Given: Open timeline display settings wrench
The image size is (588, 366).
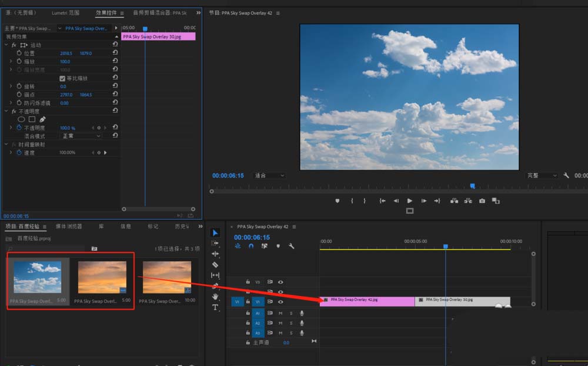Looking at the screenshot, I should coord(291,246).
